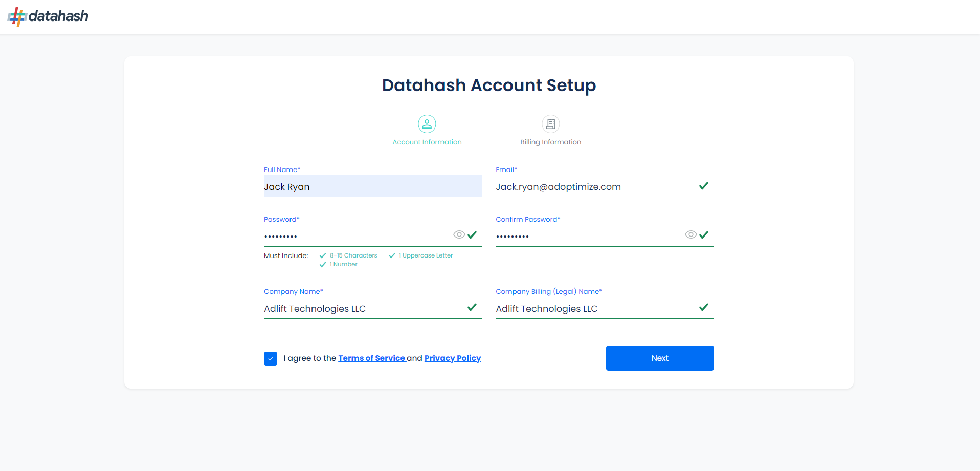The height and width of the screenshot is (471, 980).
Task: Click the 'Company Name*' field label
Action: pos(294,291)
